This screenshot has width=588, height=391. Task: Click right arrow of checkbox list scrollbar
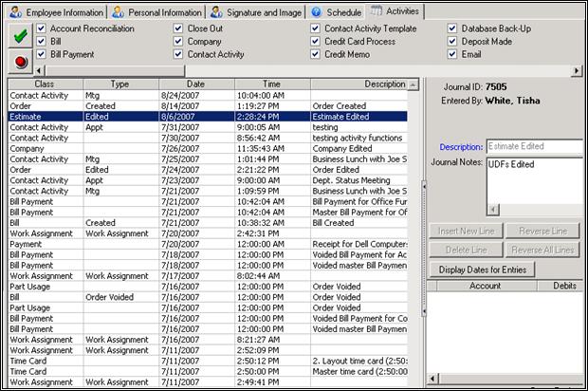point(577,70)
